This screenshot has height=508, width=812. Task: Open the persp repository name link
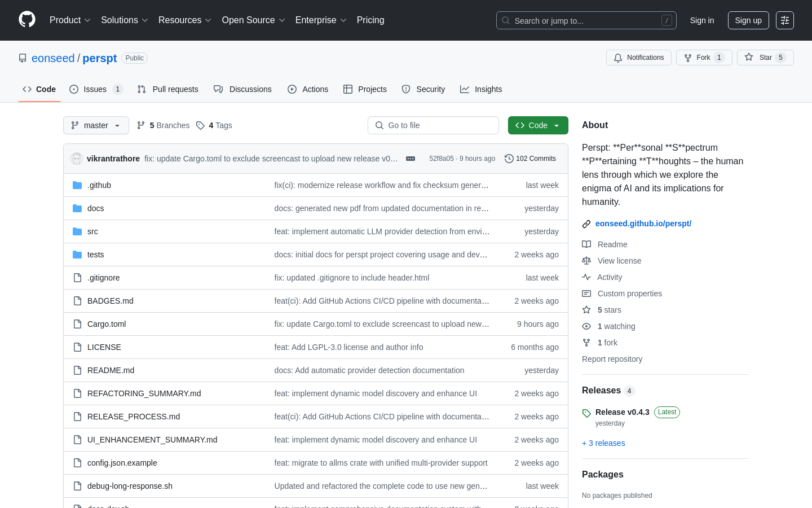[x=100, y=58]
